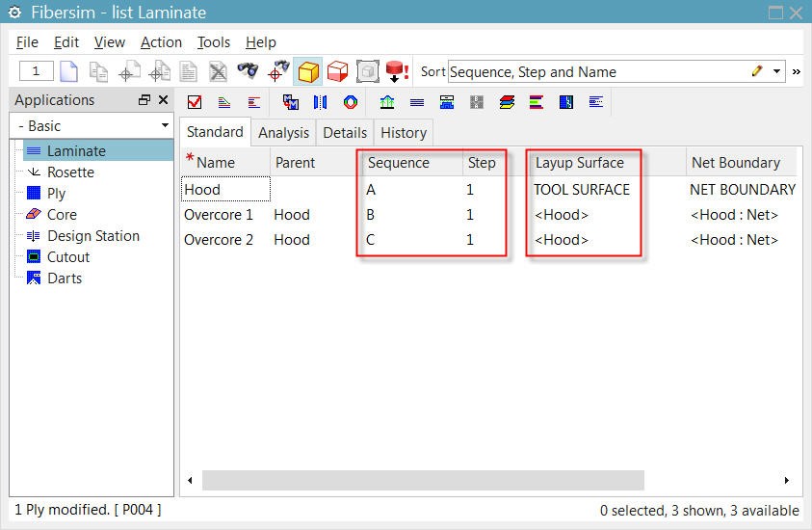The width and height of the screenshot is (812, 530).
Task: Close the Applications panel
Action: coord(163,100)
